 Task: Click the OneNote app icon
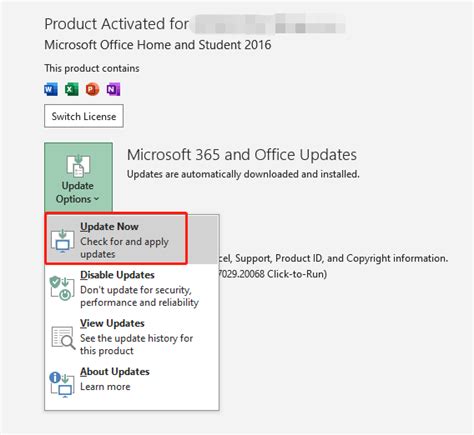[113, 89]
